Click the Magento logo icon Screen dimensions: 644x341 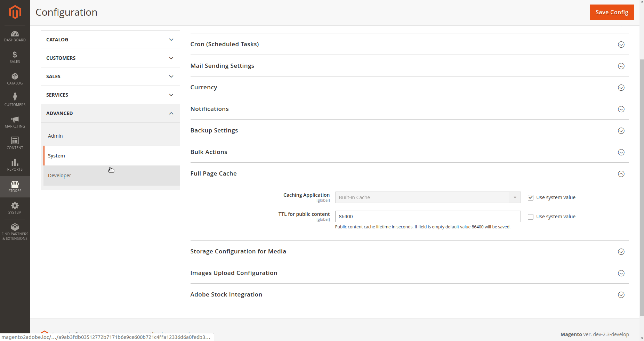[x=15, y=12]
